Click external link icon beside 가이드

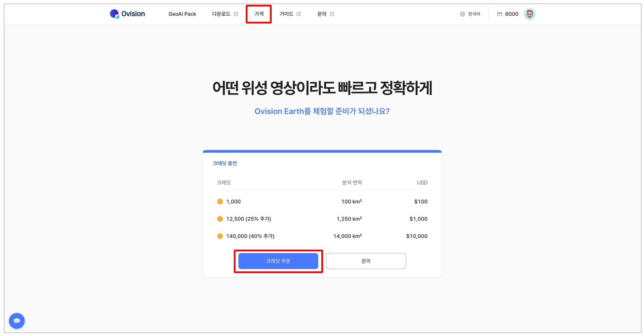299,14
